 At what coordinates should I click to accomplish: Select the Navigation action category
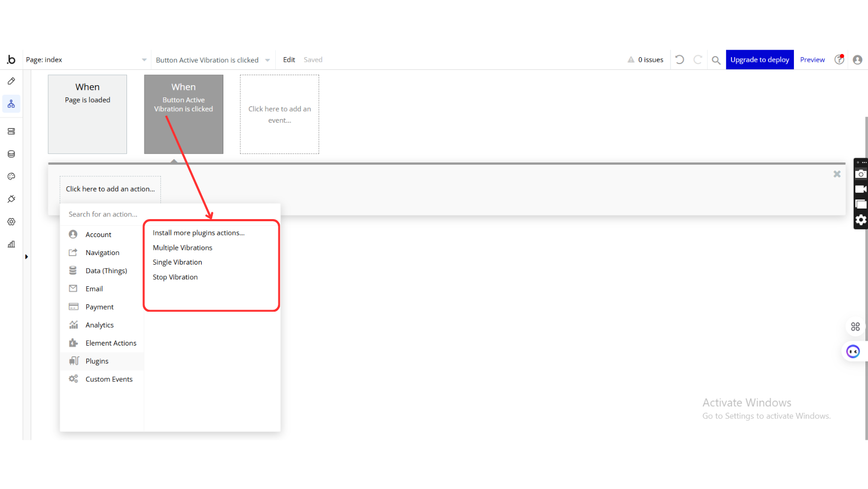(102, 252)
